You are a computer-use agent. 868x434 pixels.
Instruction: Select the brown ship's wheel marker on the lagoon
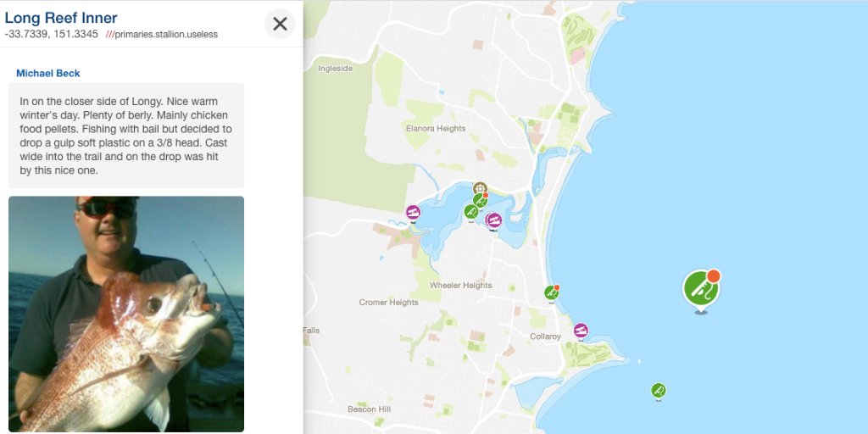pyautogui.click(x=480, y=187)
